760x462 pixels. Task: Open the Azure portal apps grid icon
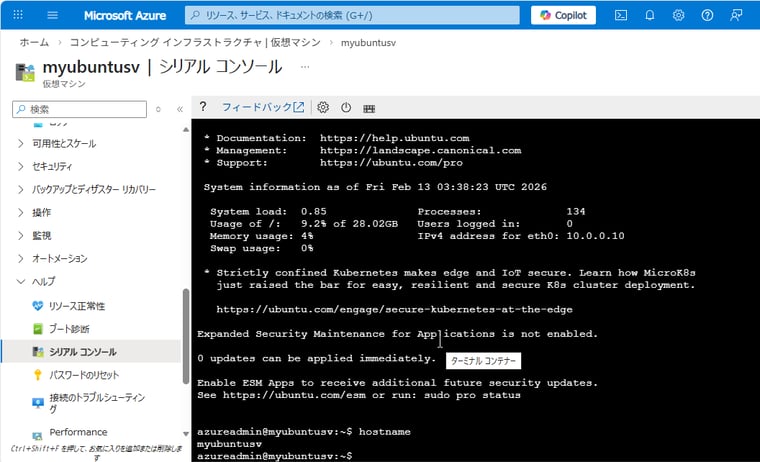(18, 15)
